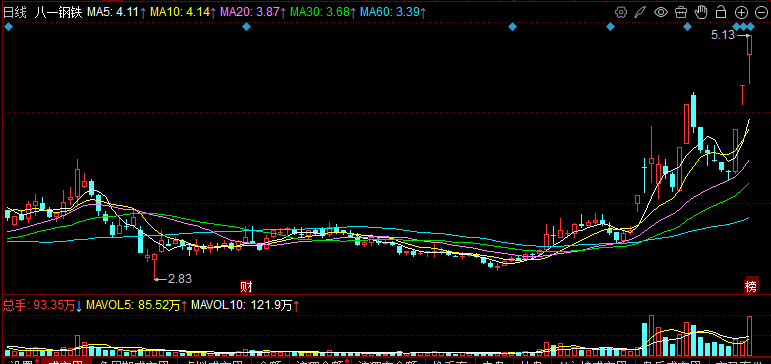Select the MA60 indicator label
771x364 pixels.
click(x=393, y=13)
